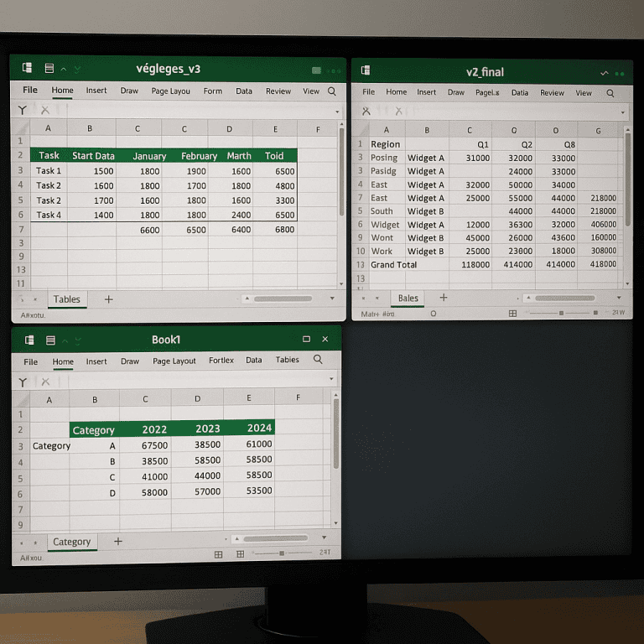This screenshot has height=644, width=644.
Task: Open the Page Layout tab in Book1
Action: coord(174,361)
